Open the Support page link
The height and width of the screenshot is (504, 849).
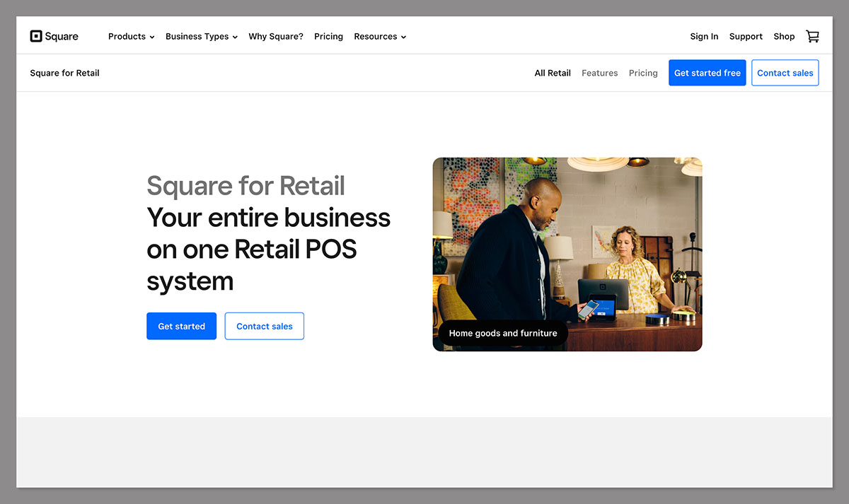click(x=746, y=36)
